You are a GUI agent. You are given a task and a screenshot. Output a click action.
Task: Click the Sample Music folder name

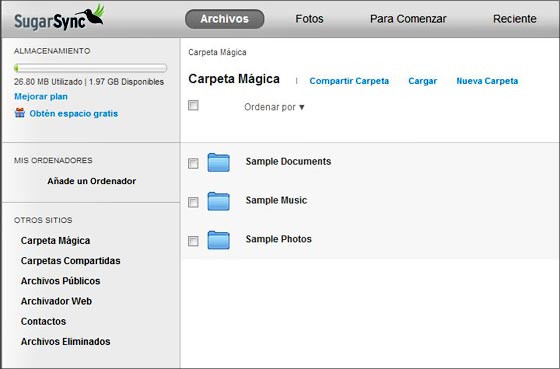tap(276, 200)
